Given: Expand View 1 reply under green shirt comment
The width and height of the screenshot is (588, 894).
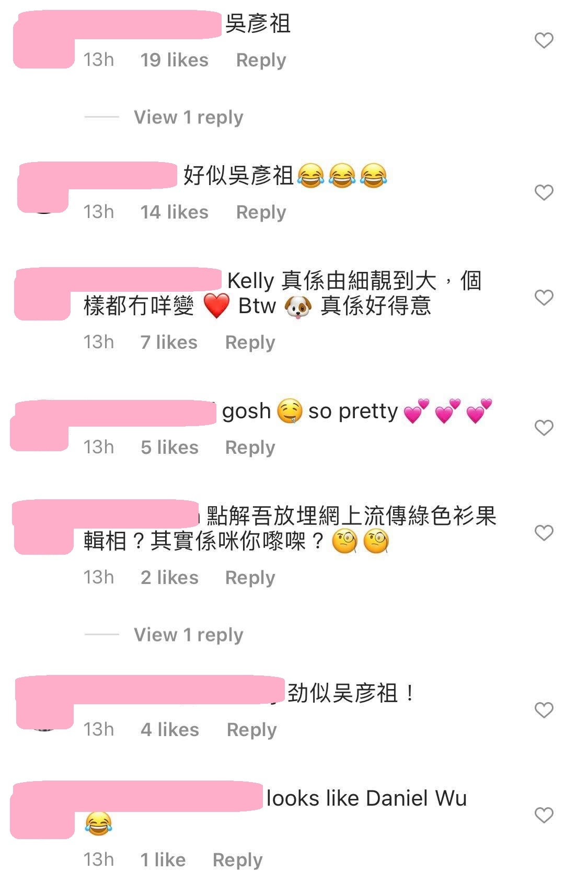Looking at the screenshot, I should click(x=188, y=635).
